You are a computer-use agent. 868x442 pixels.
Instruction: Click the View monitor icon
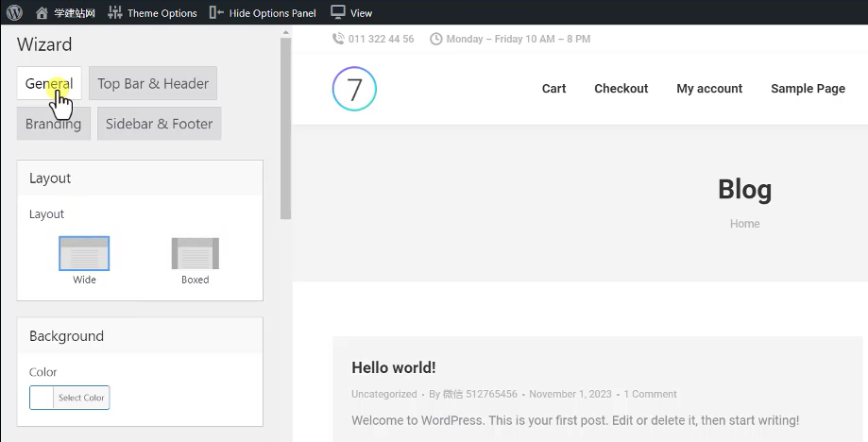click(x=338, y=11)
